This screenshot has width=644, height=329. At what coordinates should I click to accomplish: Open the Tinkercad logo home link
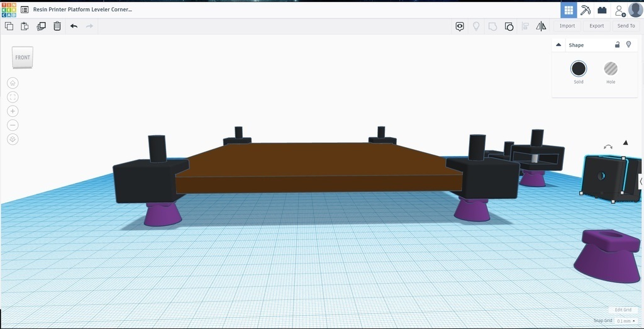[9, 9]
